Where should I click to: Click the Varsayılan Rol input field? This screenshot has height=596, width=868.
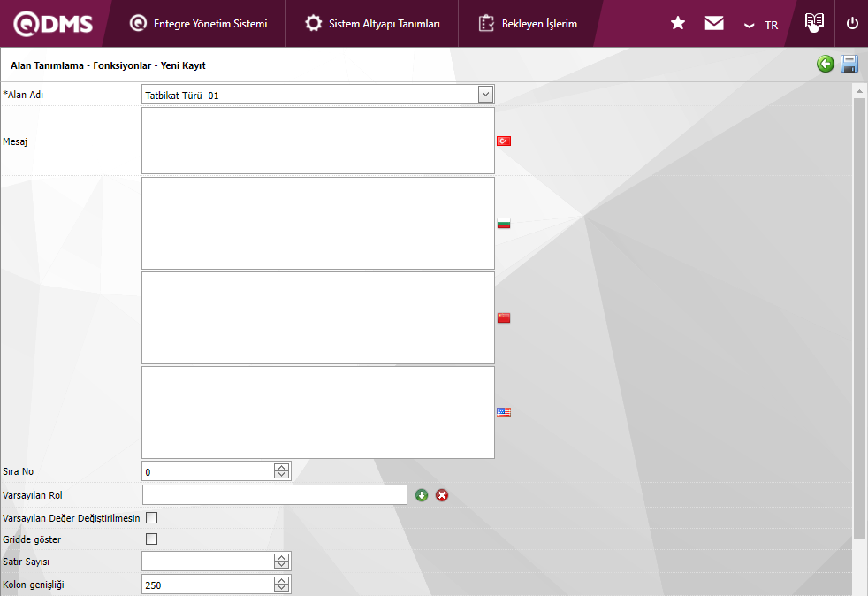pos(275,495)
